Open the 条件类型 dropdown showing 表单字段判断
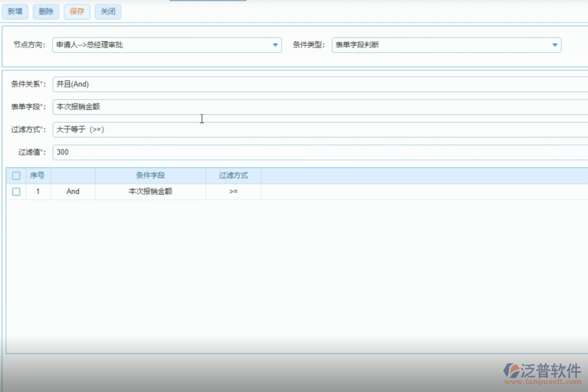588x392 pixels. point(554,44)
